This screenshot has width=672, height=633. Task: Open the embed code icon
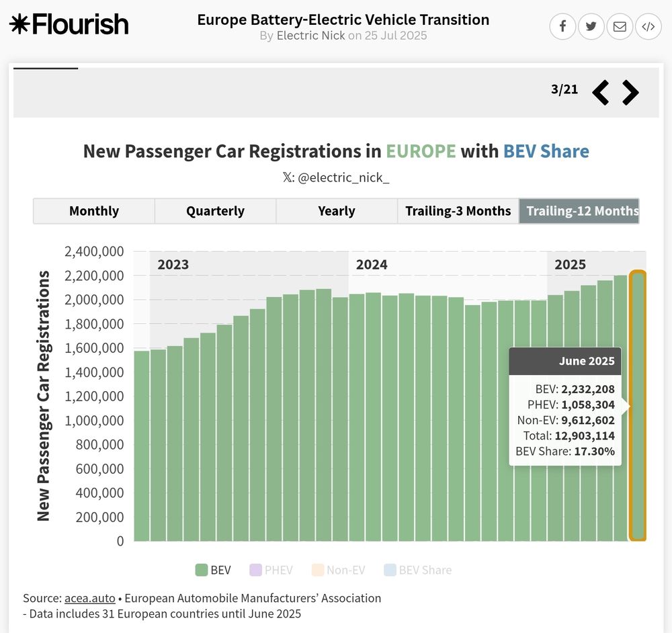point(648,27)
